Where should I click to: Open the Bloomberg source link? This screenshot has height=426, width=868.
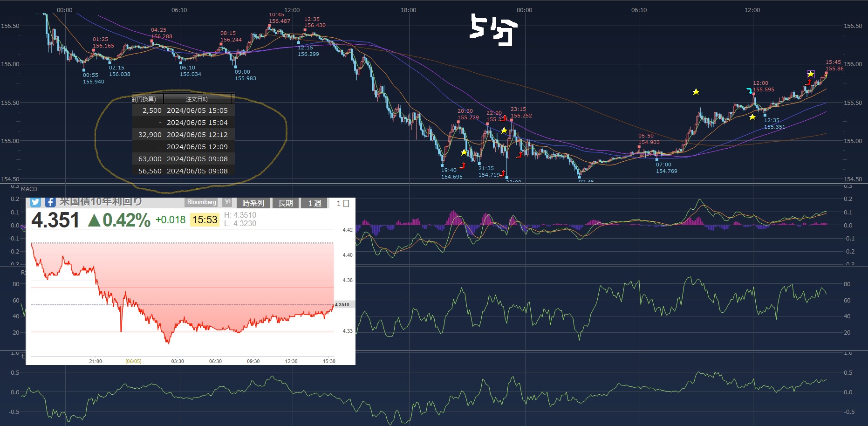(202, 202)
